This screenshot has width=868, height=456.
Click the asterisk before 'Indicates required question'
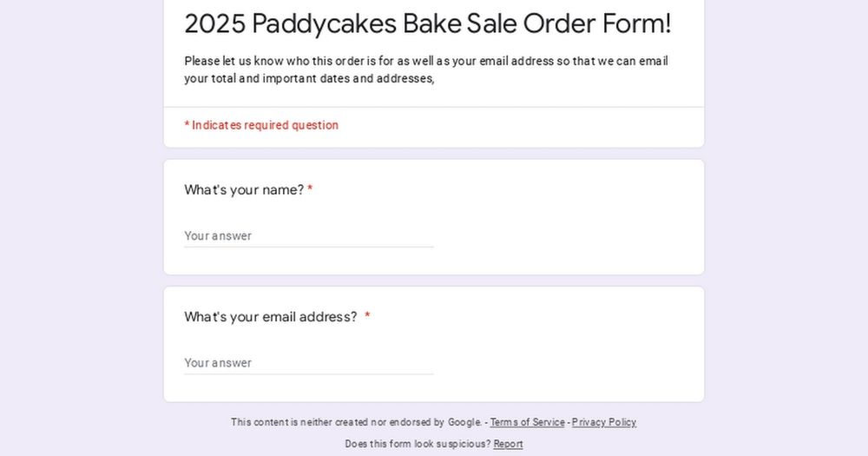click(x=187, y=125)
